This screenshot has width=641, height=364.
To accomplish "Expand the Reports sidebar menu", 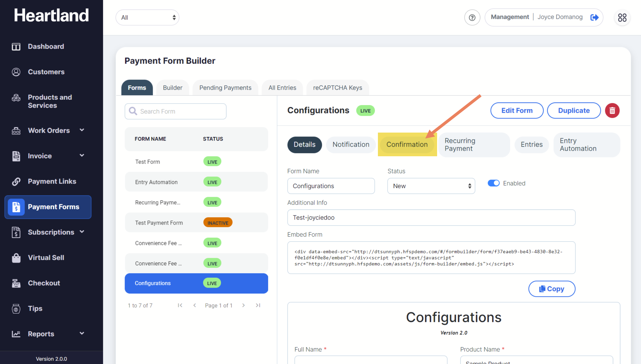I will tap(82, 334).
